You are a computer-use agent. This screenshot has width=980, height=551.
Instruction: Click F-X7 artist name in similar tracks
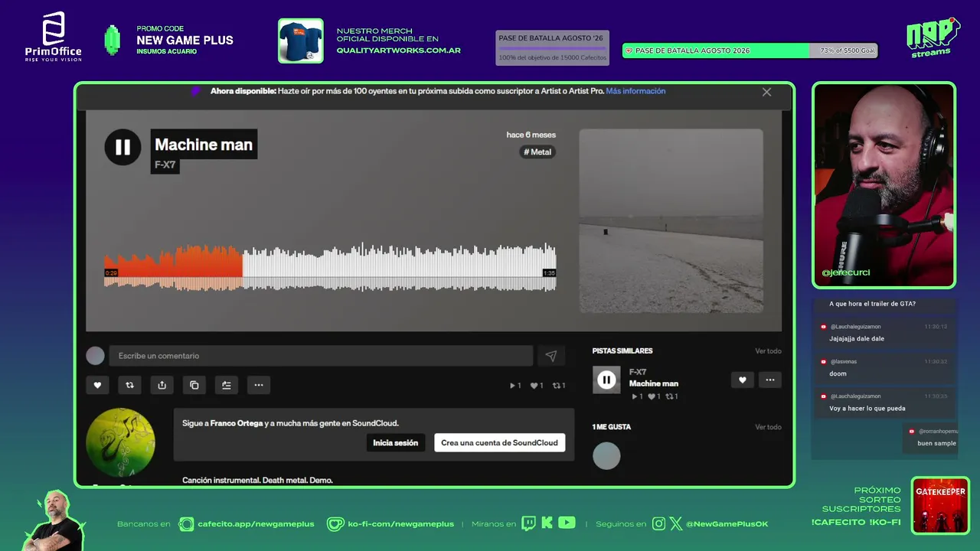[638, 372]
